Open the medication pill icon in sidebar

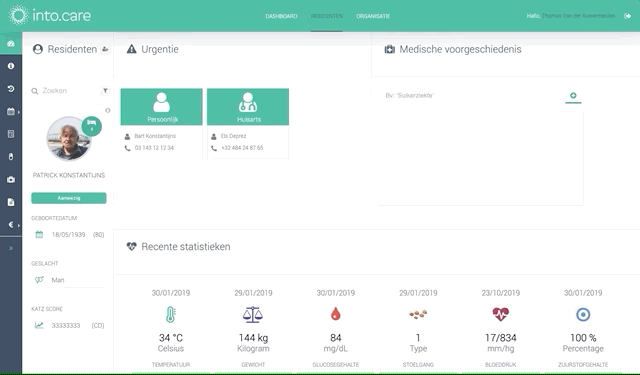[x=11, y=156]
